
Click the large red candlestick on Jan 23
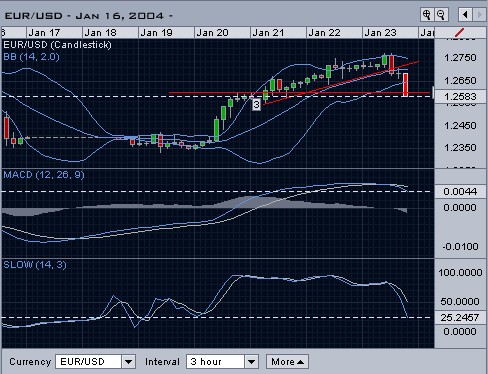[405, 85]
